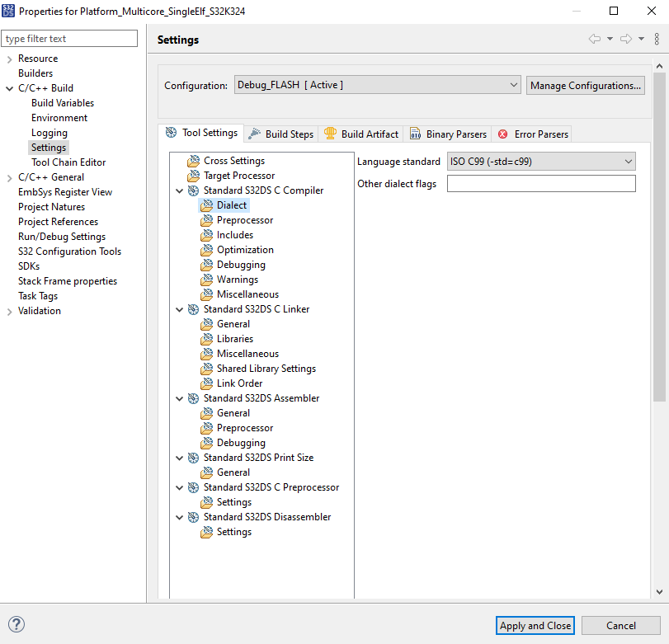Image resolution: width=669 pixels, height=644 pixels.
Task: Select Builders in the left tree
Action: (x=35, y=73)
